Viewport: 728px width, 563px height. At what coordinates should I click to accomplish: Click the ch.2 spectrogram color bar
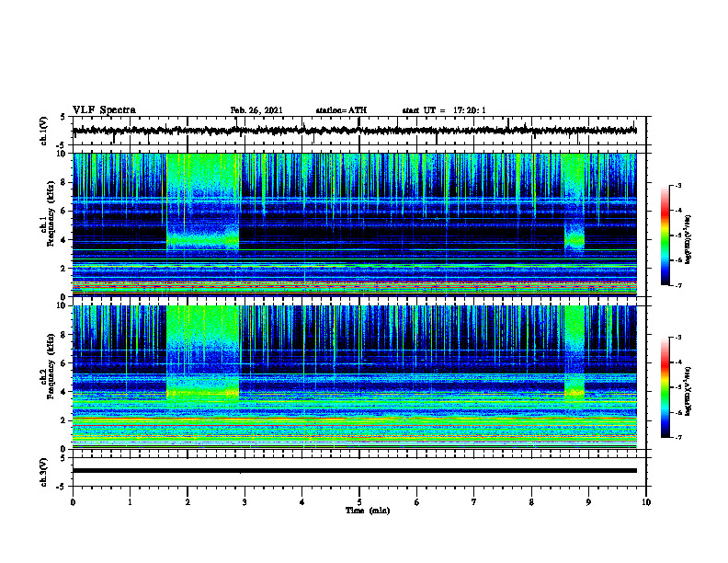pos(665,387)
